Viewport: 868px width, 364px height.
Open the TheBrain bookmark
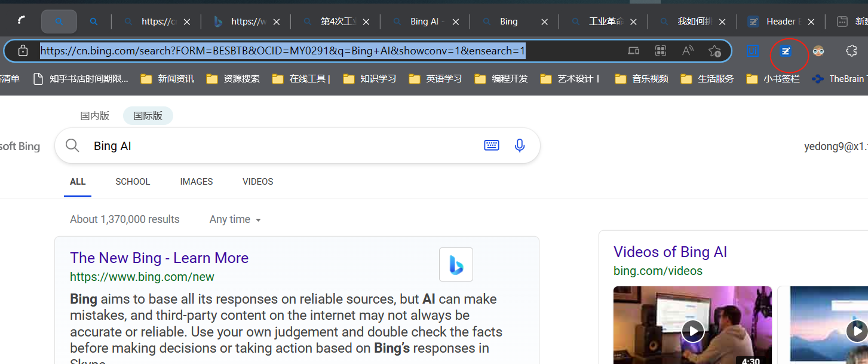[x=839, y=78]
